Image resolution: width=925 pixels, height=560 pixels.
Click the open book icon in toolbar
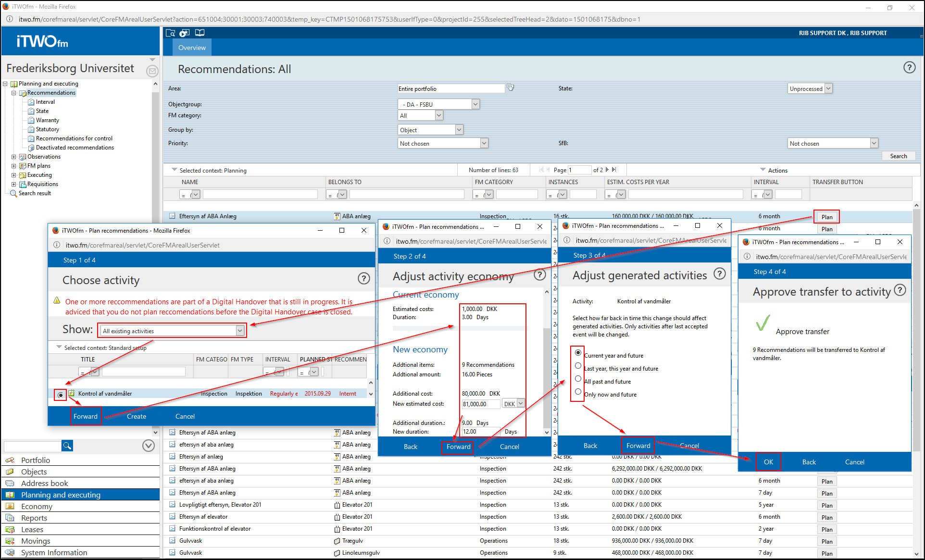pos(200,33)
